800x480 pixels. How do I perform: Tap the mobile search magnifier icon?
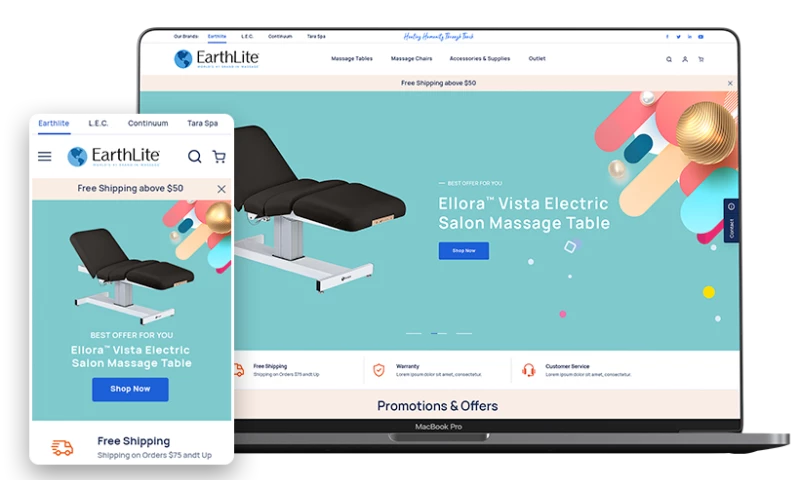click(194, 157)
